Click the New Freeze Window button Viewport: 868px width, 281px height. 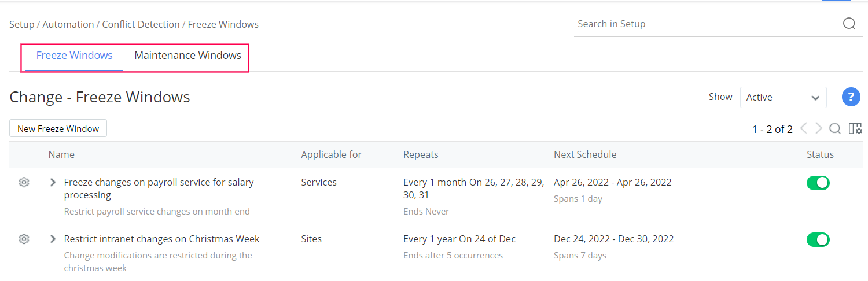tap(58, 128)
